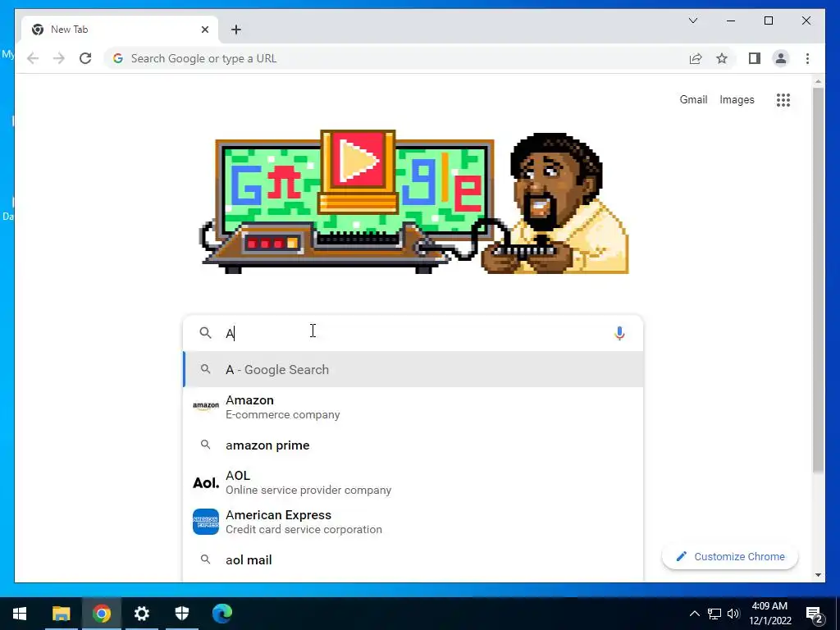This screenshot has height=630, width=840.
Task: Expand the tab search chevron
Action: [692, 21]
